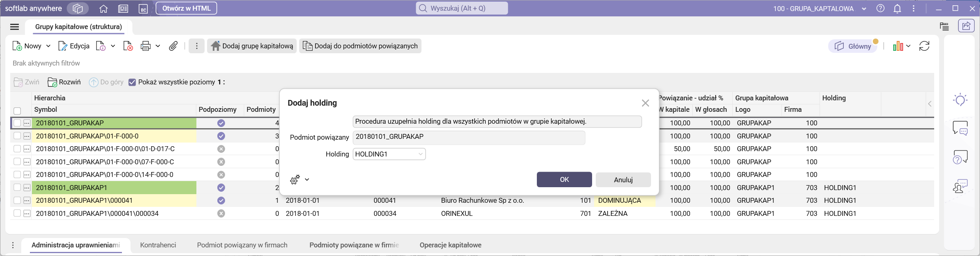Click the Wyszukaj search field
The height and width of the screenshot is (256, 980).
pyautogui.click(x=462, y=8)
